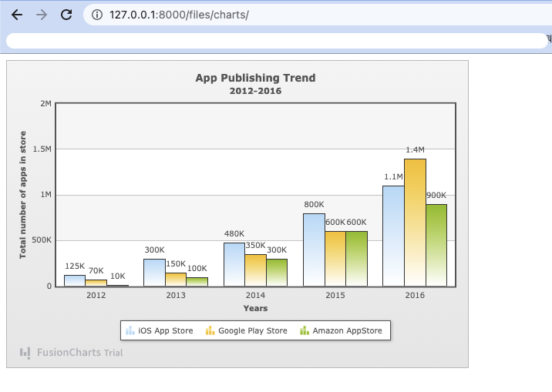The width and height of the screenshot is (552, 392).
Task: Click the browser back arrow
Action: [16, 15]
